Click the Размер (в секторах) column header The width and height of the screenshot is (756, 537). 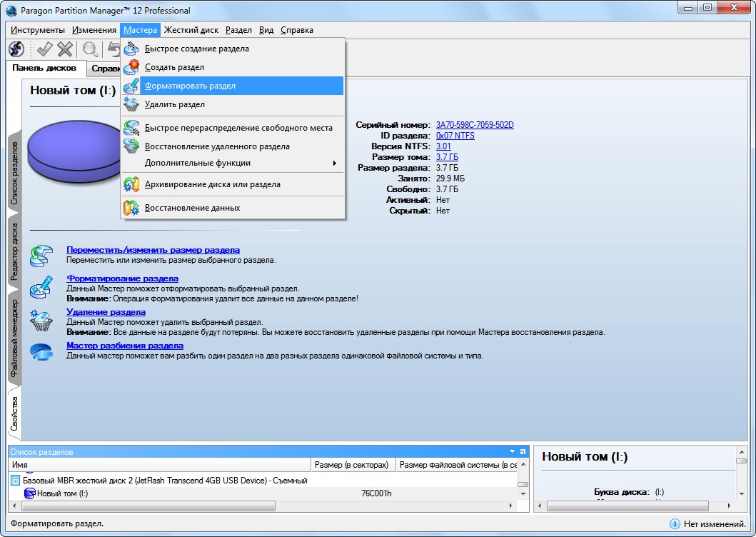pos(353,465)
